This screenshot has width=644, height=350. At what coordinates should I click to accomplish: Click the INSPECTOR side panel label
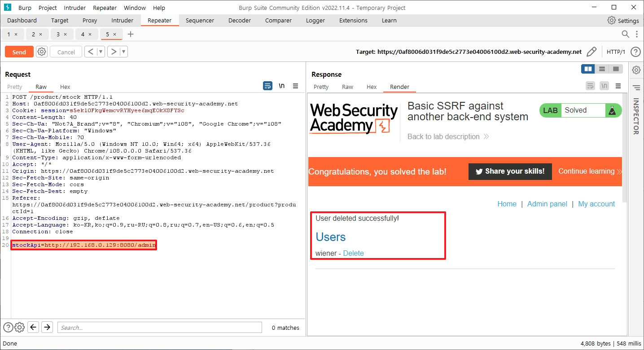636,116
